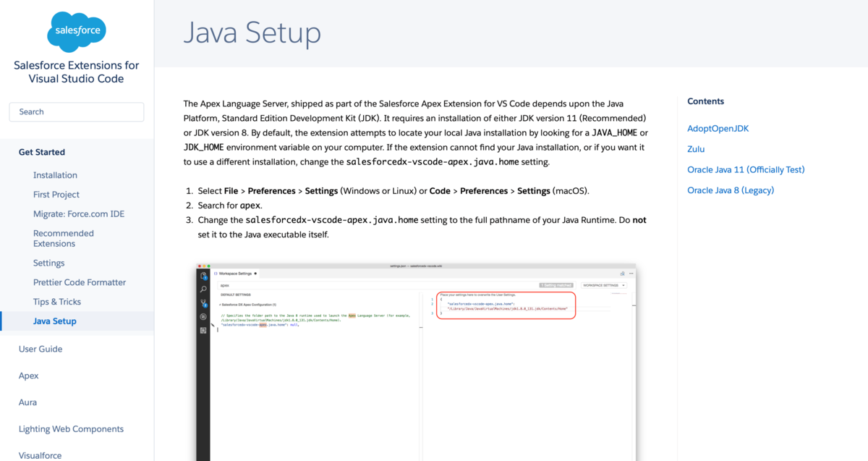Follow the AdoptOpenJDK contents link
868x461 pixels.
click(718, 128)
